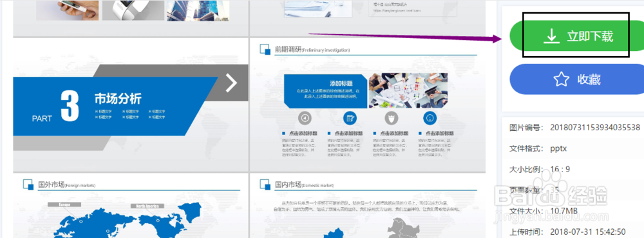Click the grey play circle icon in 前期调研 slide
This screenshot has width=644, height=238.
tap(305, 118)
